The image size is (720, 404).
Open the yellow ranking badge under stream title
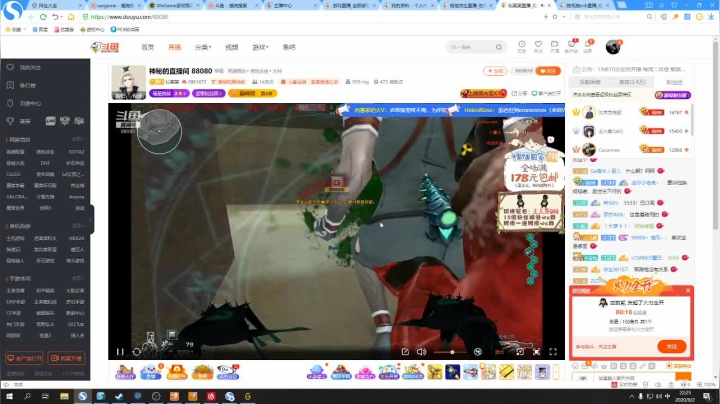(x=253, y=93)
